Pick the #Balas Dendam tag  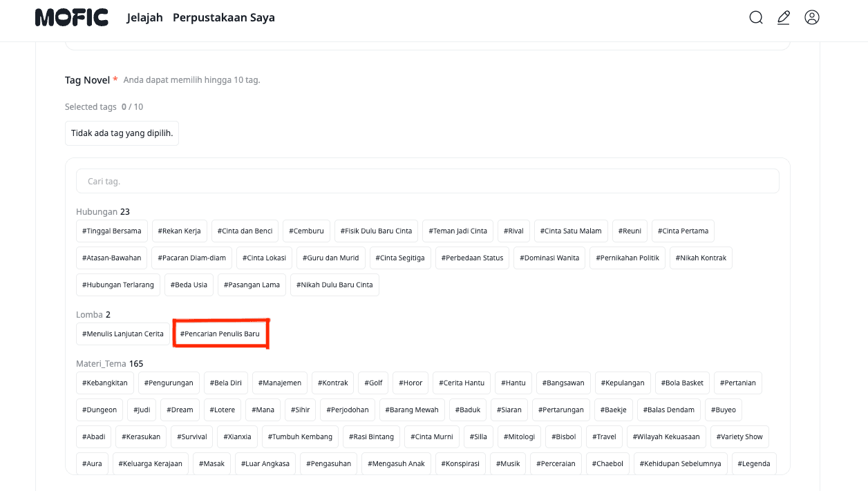click(668, 410)
